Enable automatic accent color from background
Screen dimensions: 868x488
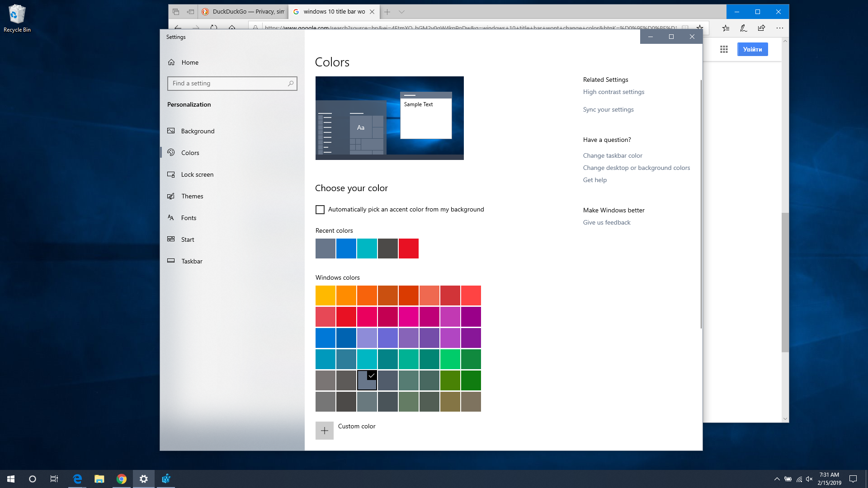click(x=320, y=210)
